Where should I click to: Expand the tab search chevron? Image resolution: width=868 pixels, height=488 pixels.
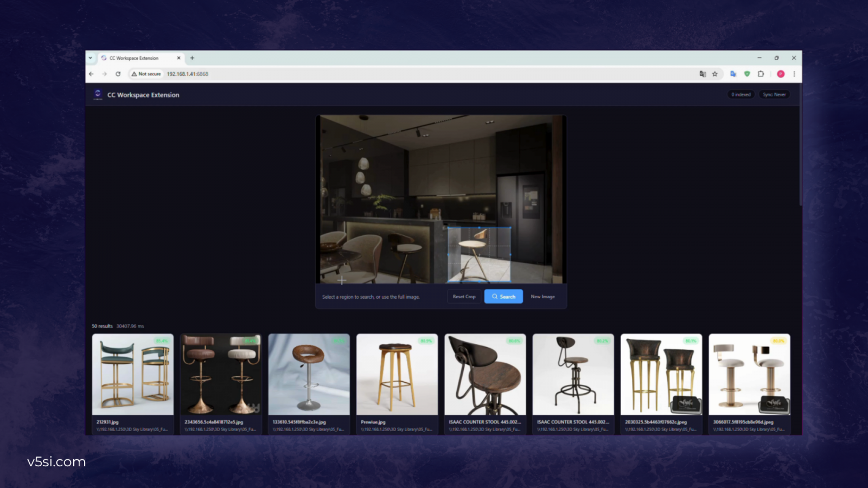(90, 58)
